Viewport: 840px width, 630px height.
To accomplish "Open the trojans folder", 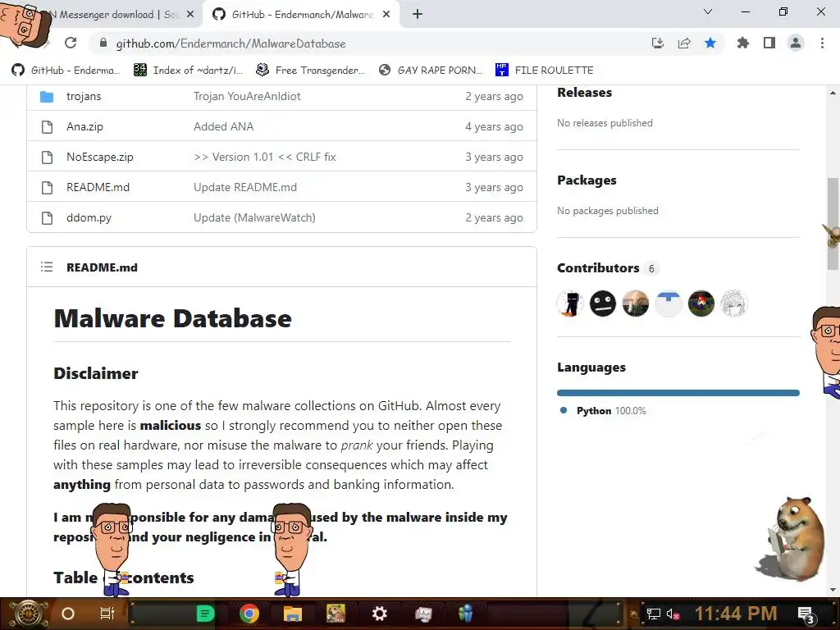I will tap(84, 97).
